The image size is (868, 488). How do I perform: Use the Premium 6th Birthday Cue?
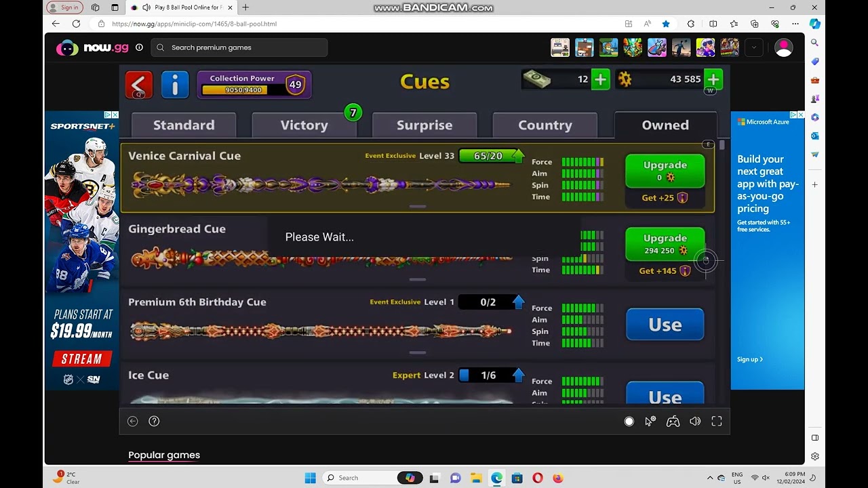665,325
